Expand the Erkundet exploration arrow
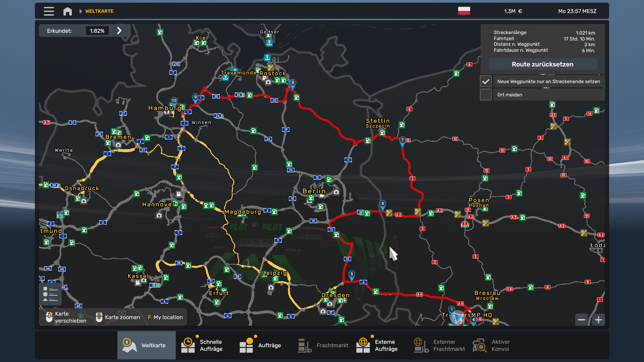Viewport: 644px width, 362px height. pyautogui.click(x=119, y=31)
